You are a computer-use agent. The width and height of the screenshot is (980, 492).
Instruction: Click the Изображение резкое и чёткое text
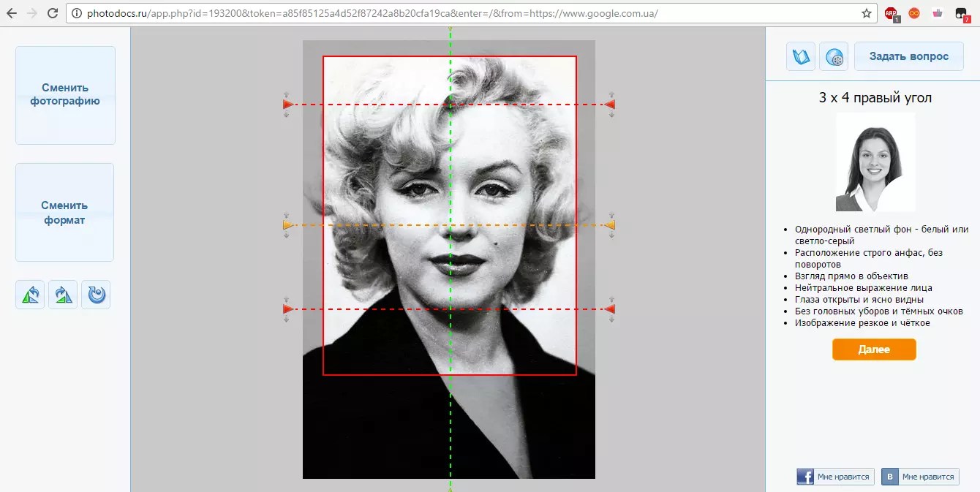click(x=862, y=322)
